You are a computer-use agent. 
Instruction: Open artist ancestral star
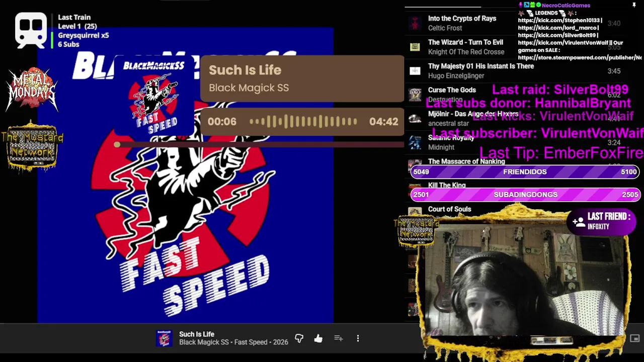[x=448, y=123]
